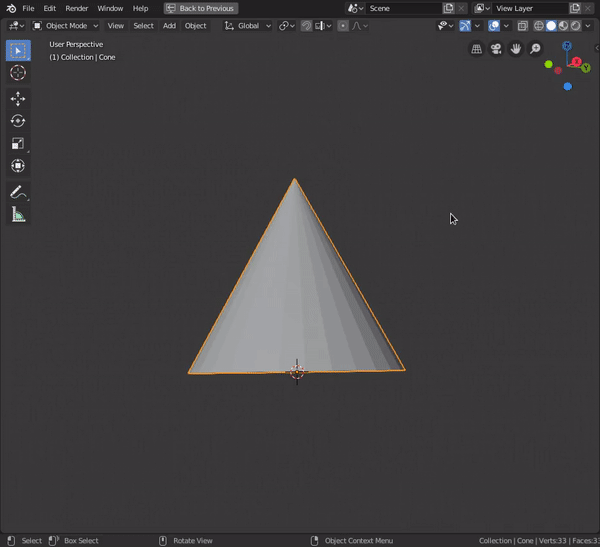Click the 'User Perspective' text

tap(76, 44)
